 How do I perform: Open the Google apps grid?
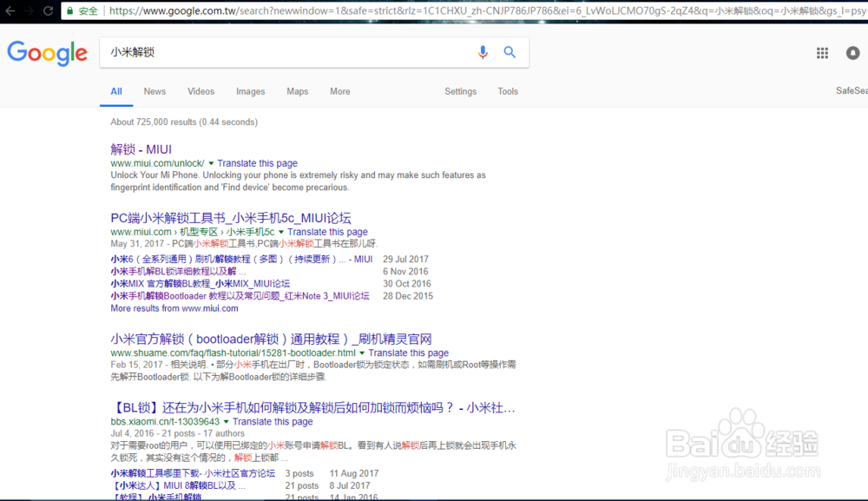click(x=822, y=53)
